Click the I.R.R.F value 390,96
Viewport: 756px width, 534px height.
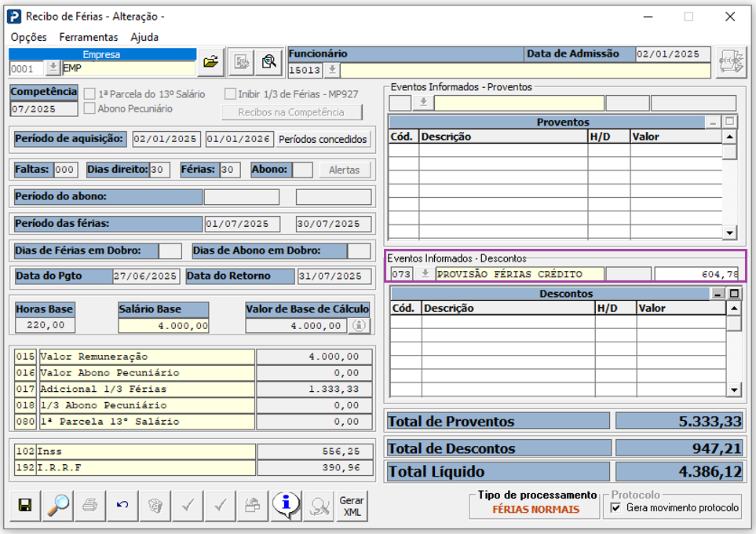[316, 467]
